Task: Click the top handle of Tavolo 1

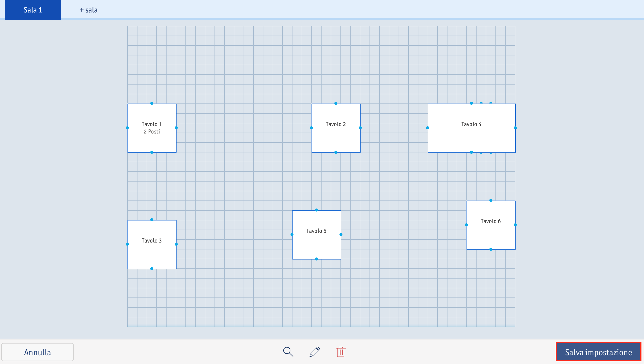Action: pos(152,103)
